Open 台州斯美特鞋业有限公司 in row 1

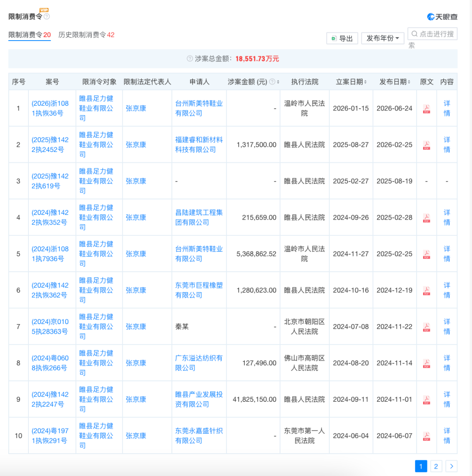click(199, 108)
